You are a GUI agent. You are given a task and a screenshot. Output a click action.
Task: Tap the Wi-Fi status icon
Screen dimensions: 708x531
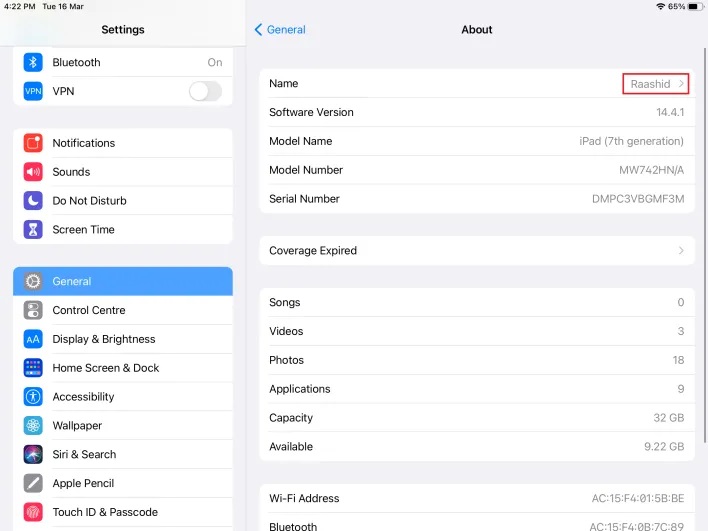(661, 6)
